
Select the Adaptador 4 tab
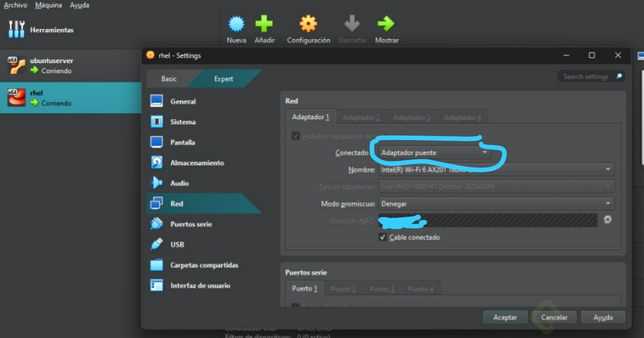tap(462, 117)
